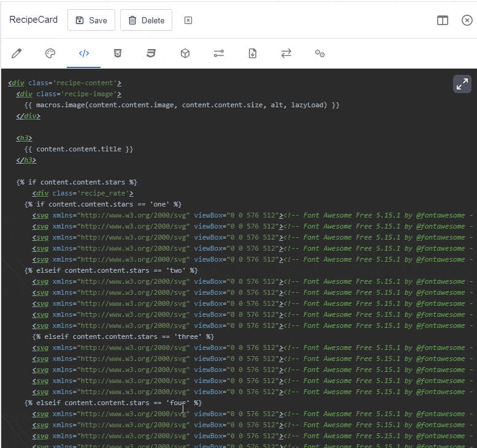
Task: Expand the code editor to fullscreen
Action: pyautogui.click(x=462, y=84)
